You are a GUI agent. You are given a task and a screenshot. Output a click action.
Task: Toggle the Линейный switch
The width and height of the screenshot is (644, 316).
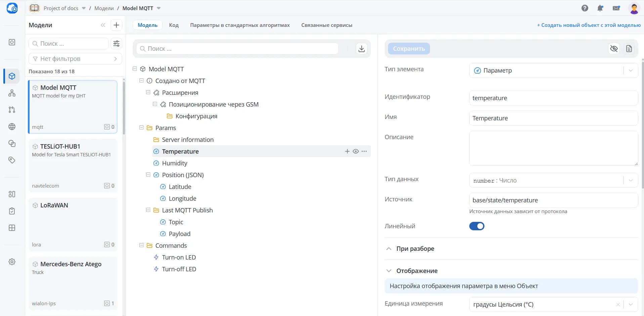477,226
